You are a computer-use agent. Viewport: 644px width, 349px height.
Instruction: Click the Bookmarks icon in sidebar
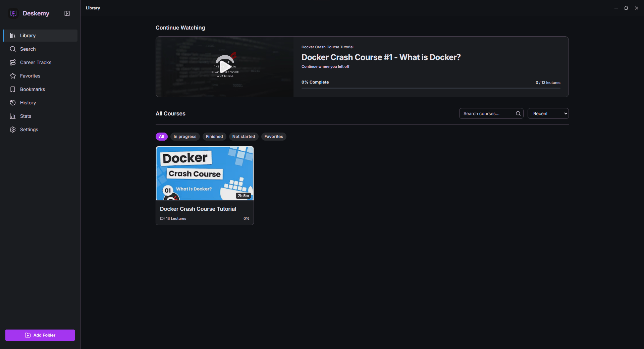coord(13,89)
